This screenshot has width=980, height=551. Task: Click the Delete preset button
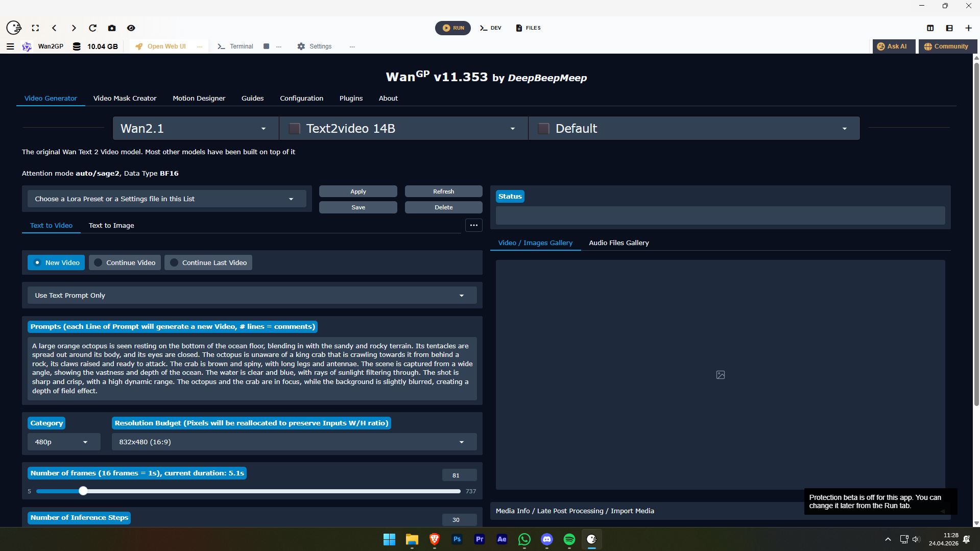click(x=444, y=207)
